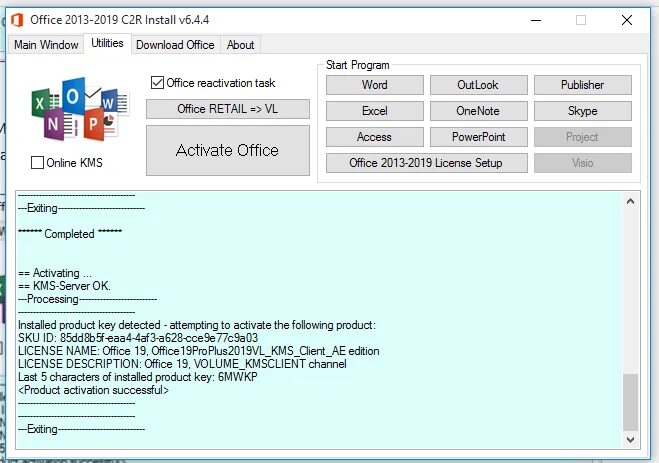
Task: Click the Office logo in title bar
Action: 17,20
